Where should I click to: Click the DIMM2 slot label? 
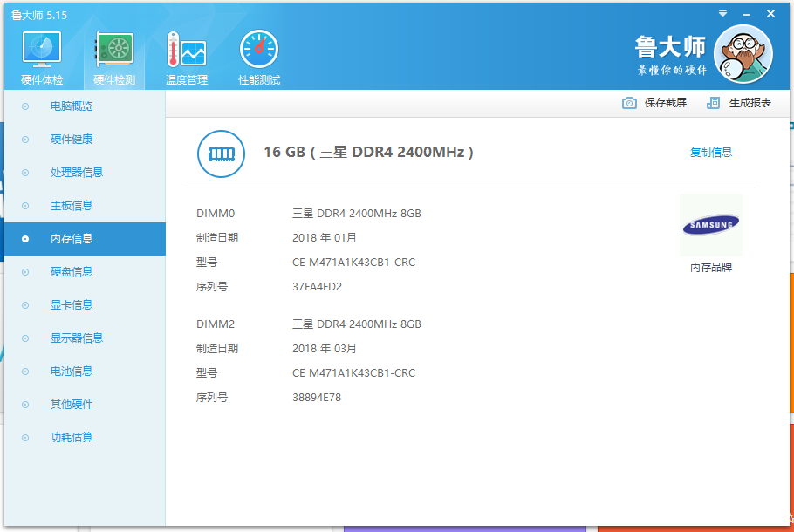216,324
